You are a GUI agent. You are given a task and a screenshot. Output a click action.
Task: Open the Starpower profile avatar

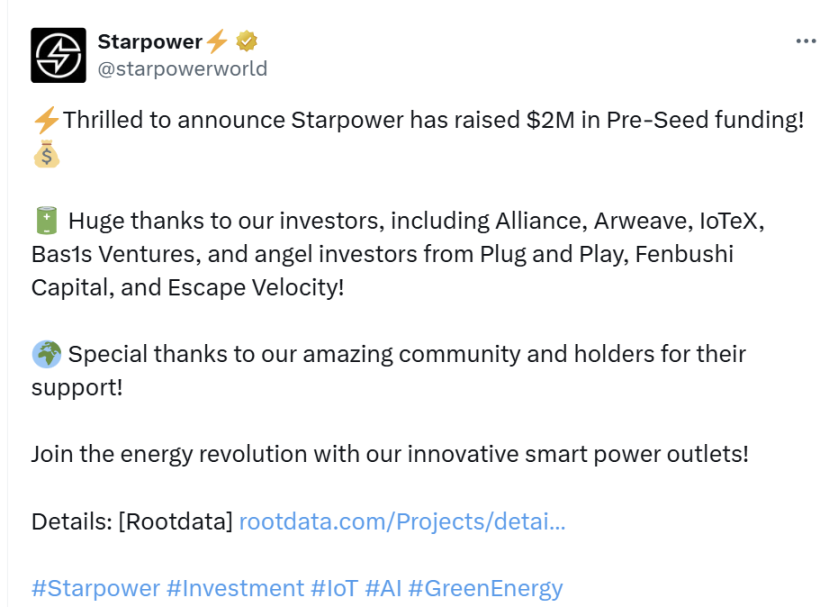point(58,55)
